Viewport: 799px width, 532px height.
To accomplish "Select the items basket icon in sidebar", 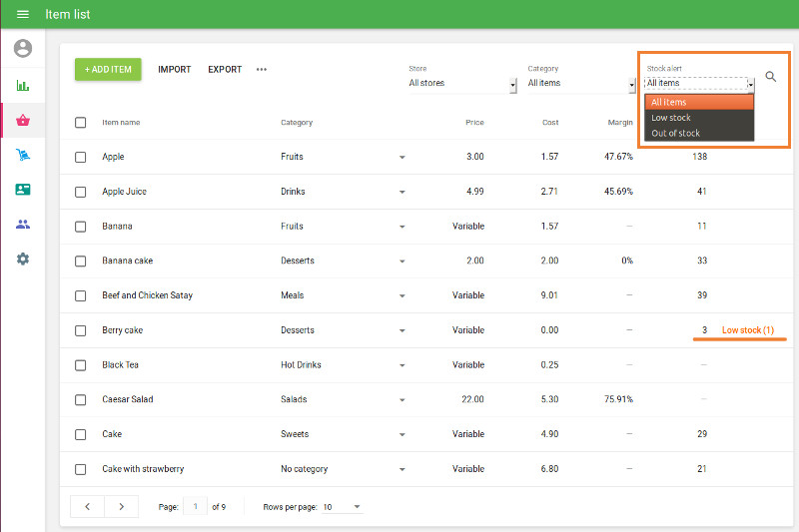I will pos(23,121).
